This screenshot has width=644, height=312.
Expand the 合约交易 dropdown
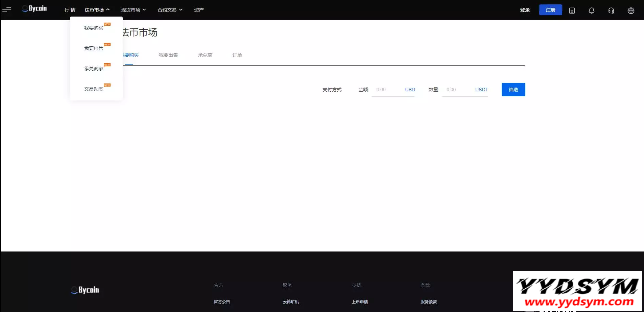tap(170, 10)
